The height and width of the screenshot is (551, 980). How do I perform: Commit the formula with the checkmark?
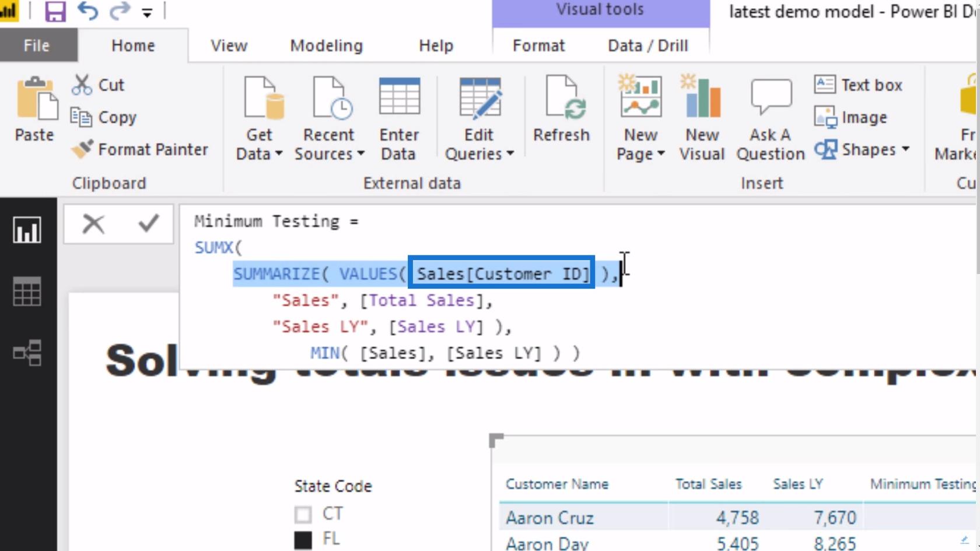tap(148, 223)
